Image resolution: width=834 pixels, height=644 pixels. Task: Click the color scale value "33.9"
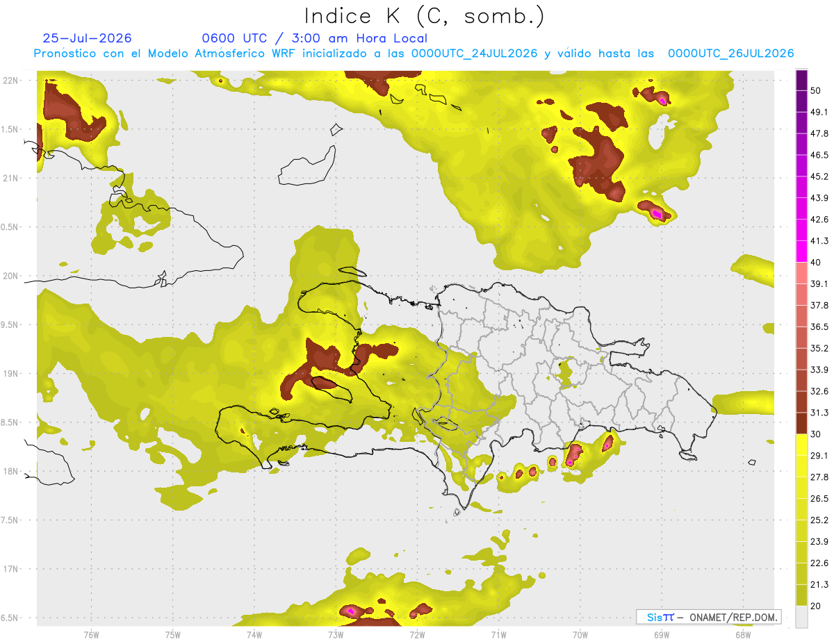[x=819, y=370]
